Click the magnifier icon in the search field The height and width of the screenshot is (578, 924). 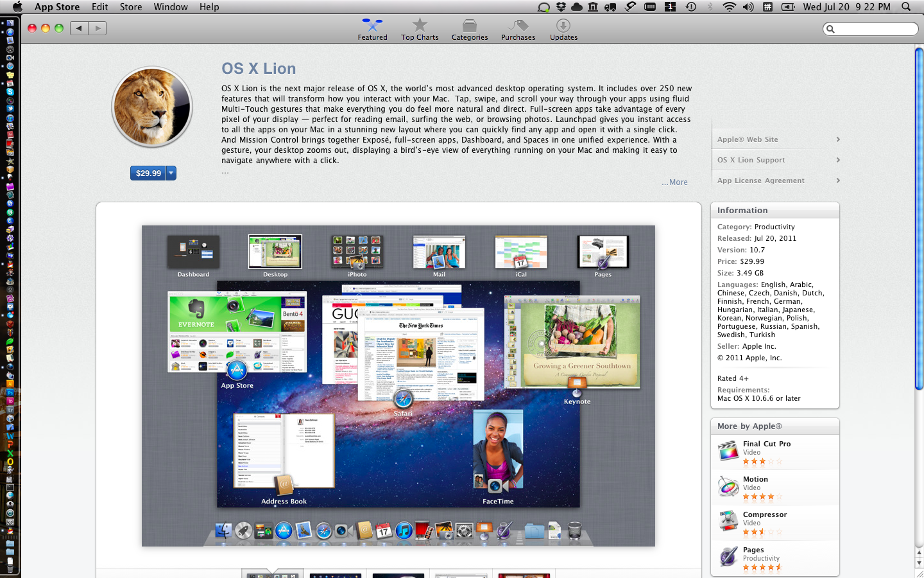click(x=830, y=29)
